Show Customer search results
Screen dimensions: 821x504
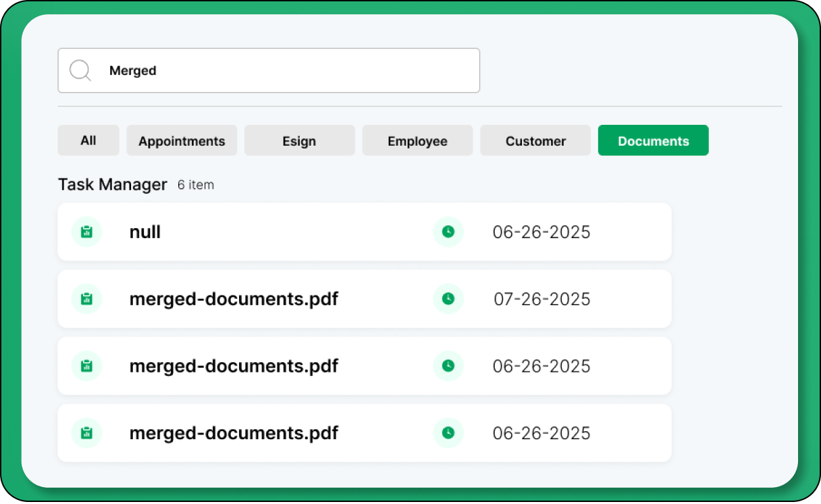(x=535, y=140)
